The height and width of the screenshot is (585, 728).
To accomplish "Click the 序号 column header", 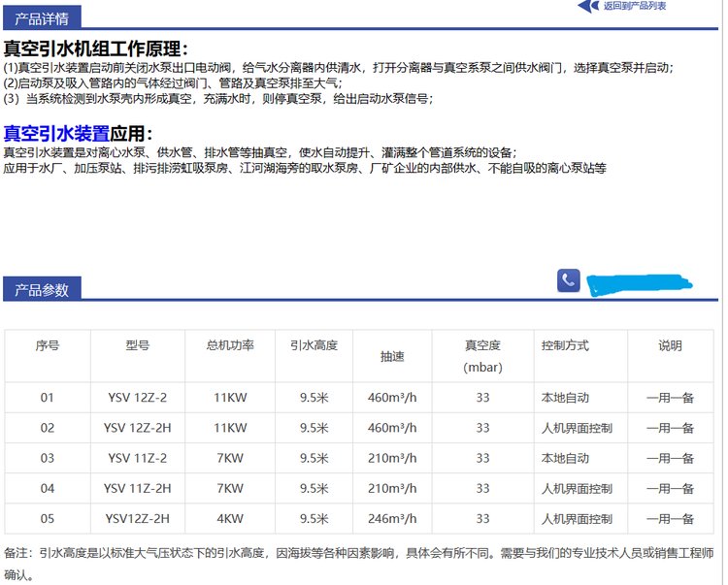I will click(x=48, y=345).
